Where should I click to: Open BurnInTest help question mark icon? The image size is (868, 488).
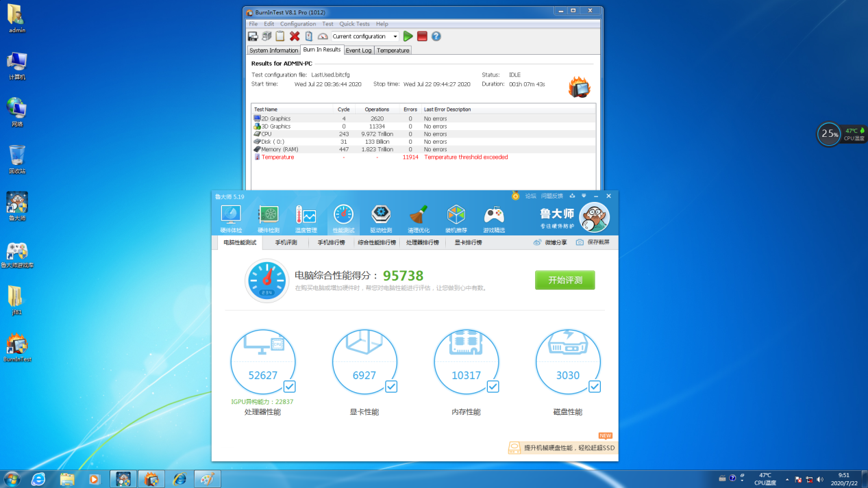(x=436, y=36)
